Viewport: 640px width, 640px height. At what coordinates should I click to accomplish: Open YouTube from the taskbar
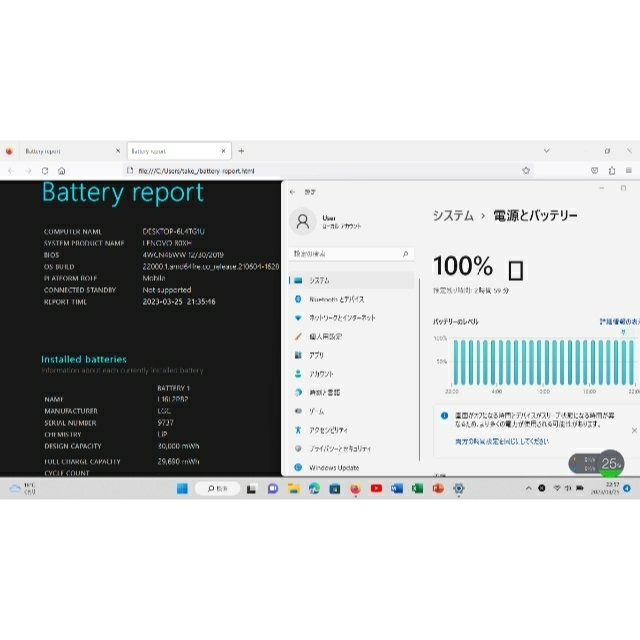[376, 488]
